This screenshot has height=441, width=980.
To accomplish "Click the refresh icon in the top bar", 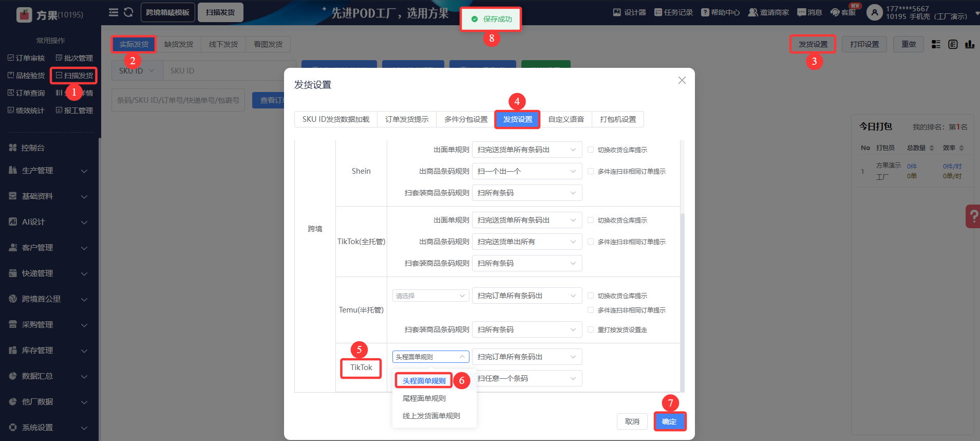I will pyautogui.click(x=128, y=12).
